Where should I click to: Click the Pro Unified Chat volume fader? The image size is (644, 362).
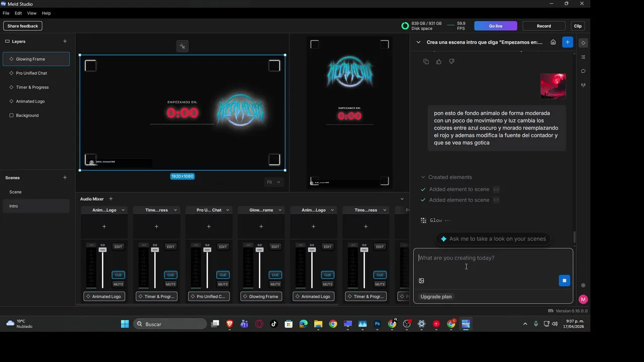tap(207, 250)
